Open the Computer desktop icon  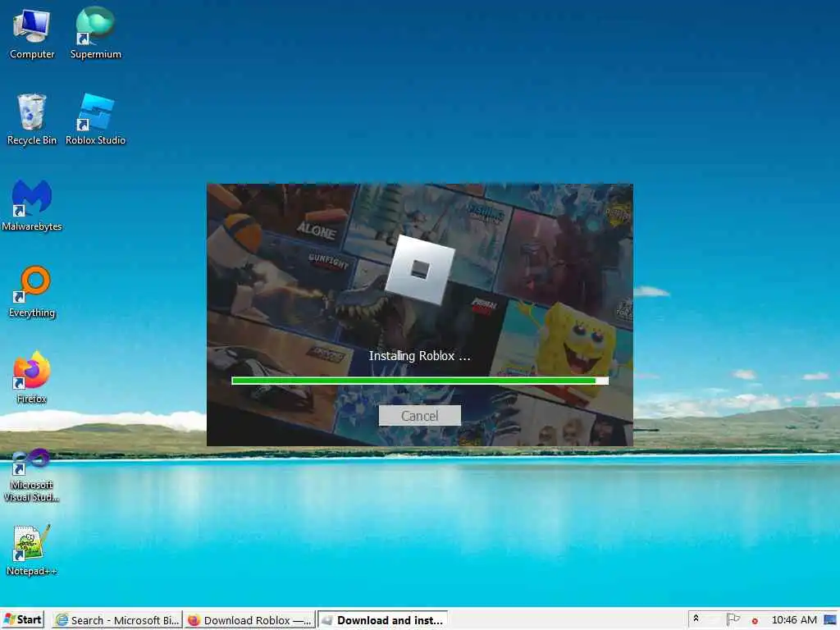(32, 34)
